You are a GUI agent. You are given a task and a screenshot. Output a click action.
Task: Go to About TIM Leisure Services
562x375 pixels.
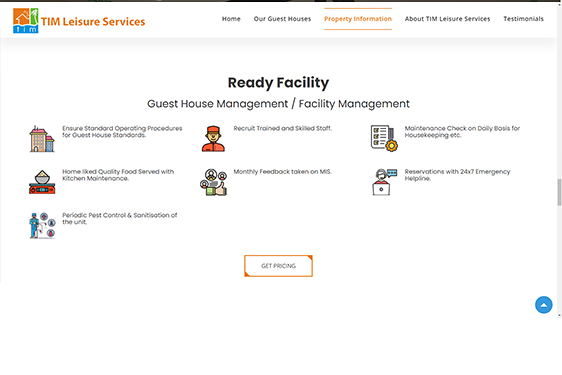(447, 19)
